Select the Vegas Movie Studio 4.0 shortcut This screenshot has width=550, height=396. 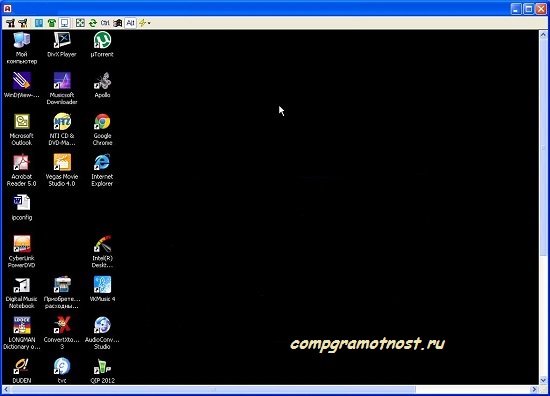62,170
